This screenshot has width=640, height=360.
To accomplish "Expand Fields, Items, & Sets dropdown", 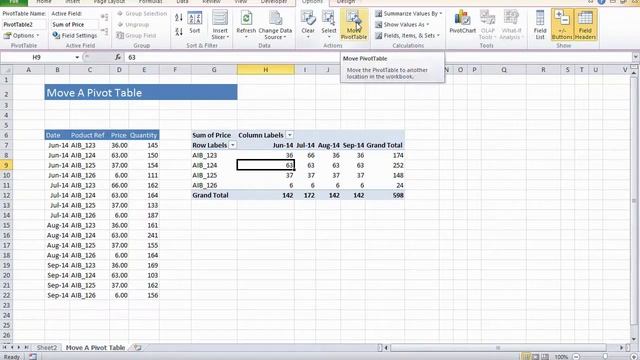I will coord(407,36).
